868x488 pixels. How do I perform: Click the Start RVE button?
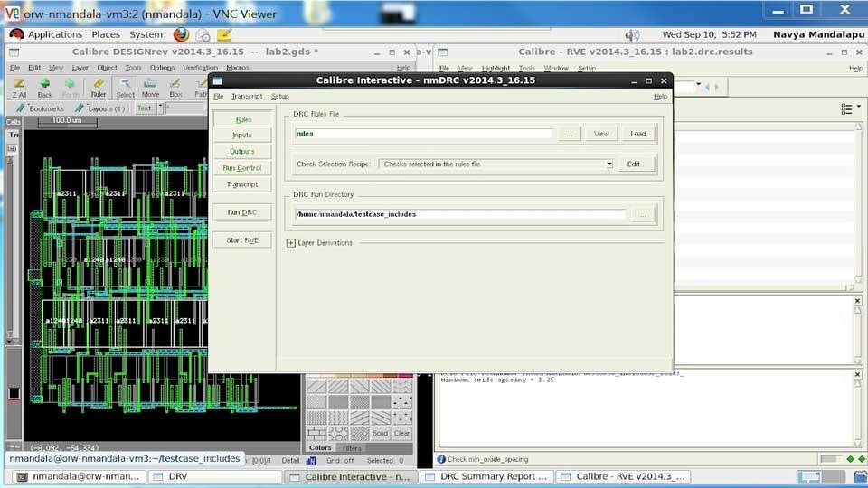[242, 240]
